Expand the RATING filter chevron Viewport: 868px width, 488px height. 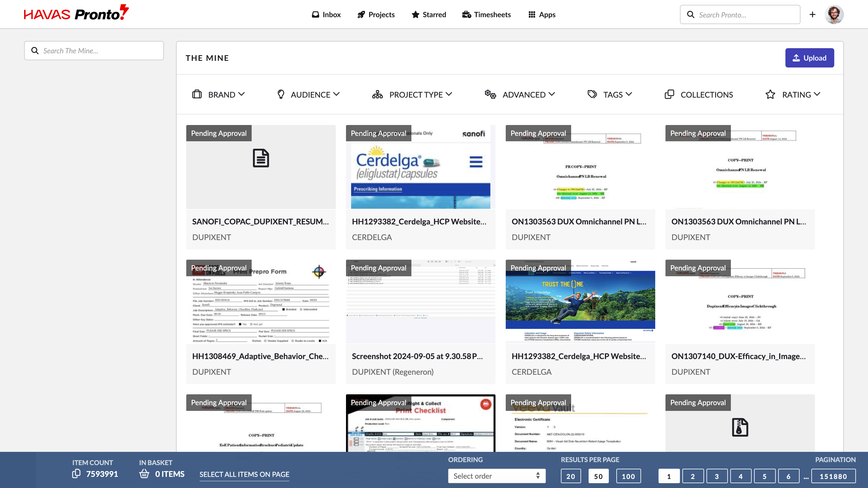click(x=817, y=94)
